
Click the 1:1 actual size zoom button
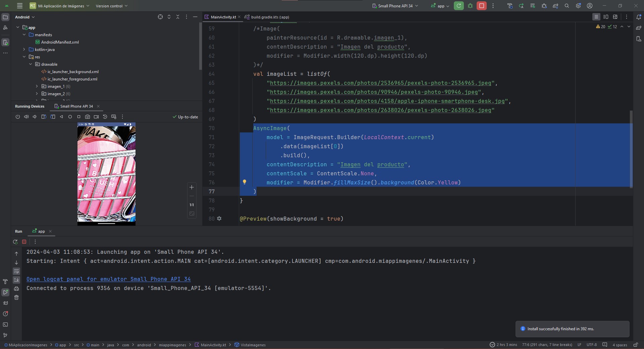click(192, 205)
